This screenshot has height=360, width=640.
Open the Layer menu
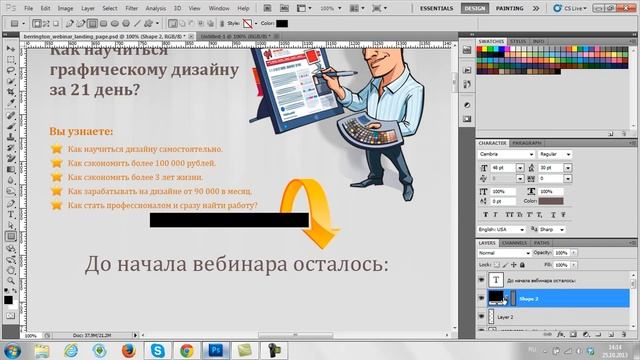coord(87,8)
